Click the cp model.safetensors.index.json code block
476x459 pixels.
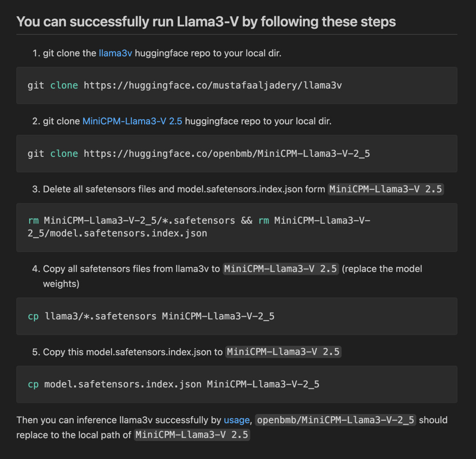pos(237,384)
